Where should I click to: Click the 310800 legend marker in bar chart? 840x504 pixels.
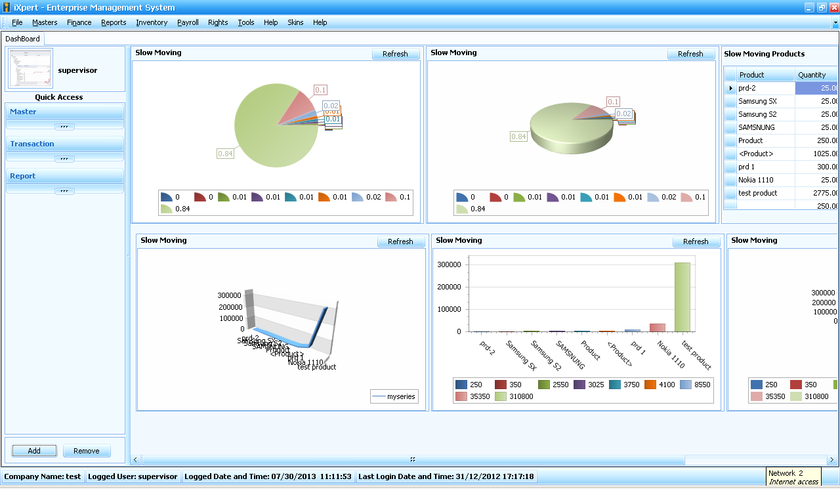pos(501,396)
